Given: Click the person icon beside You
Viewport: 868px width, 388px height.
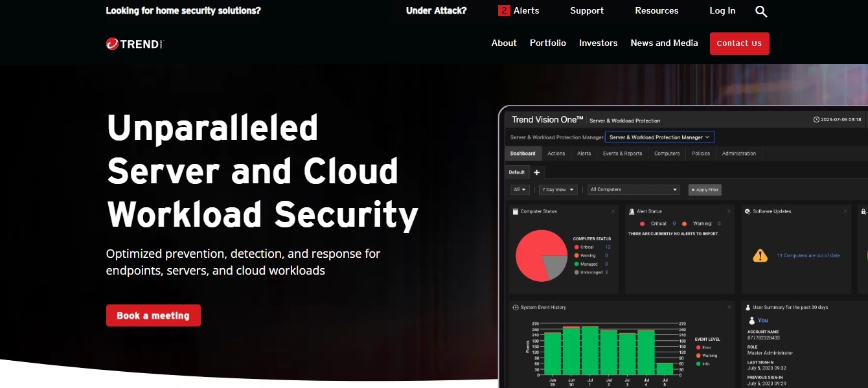Looking at the screenshot, I should [751, 320].
